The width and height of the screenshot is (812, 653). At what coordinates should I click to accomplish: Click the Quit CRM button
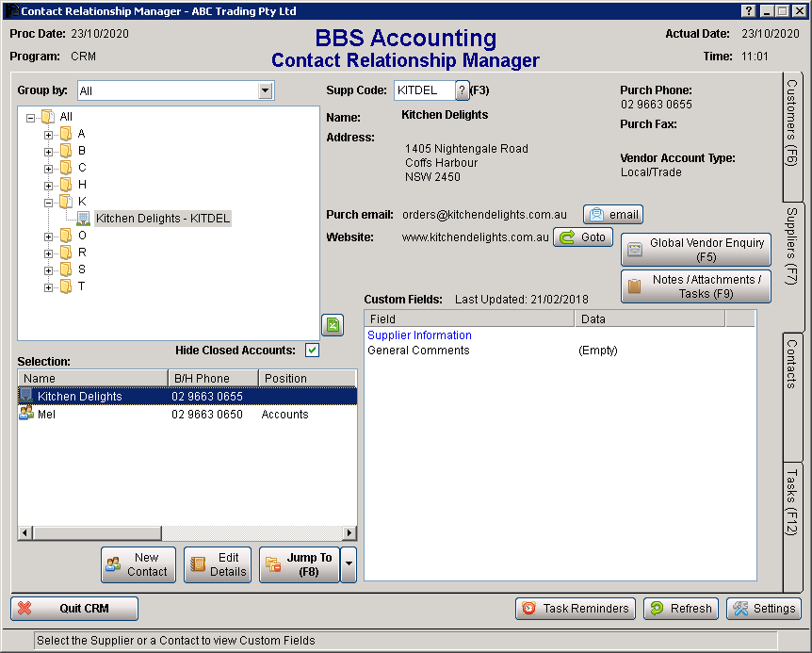point(73,609)
